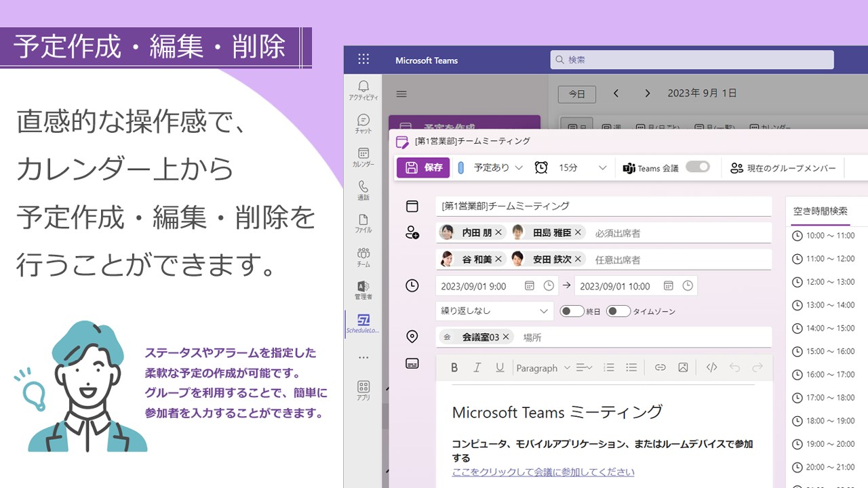This screenshot has width=868, height=488.
Task: Go to the previous date with the left chevron
Action: (616, 94)
